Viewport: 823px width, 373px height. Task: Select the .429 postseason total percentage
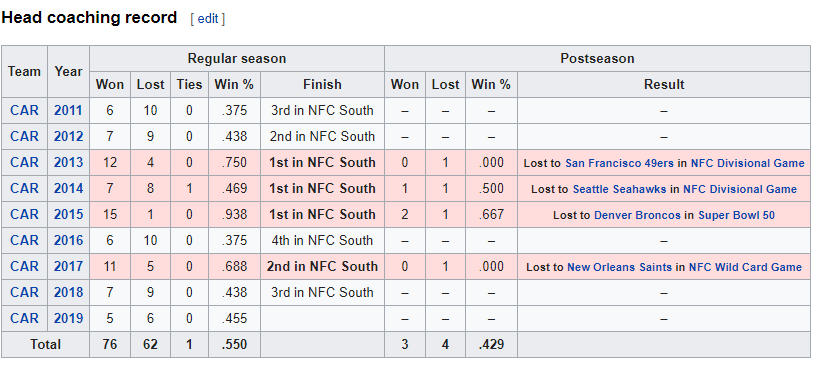(491, 345)
